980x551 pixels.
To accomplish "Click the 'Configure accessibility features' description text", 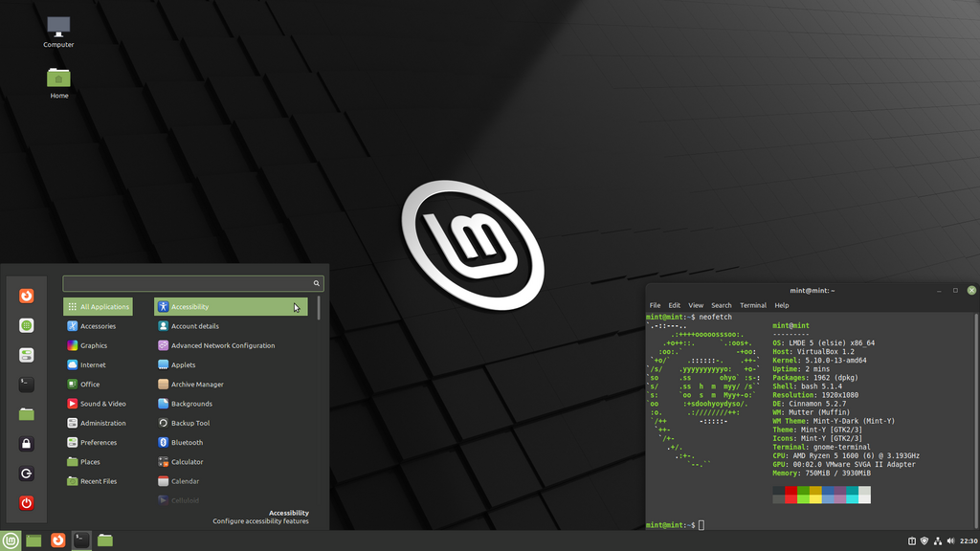I will click(260, 521).
